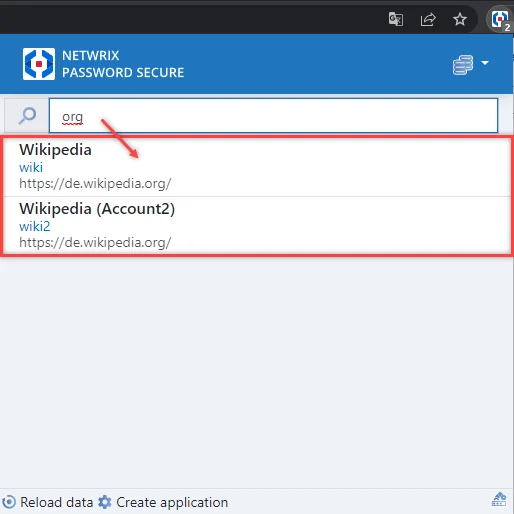This screenshot has width=514, height=514.
Task: Open the first de.wikipedia.org URL
Action: tap(95, 183)
